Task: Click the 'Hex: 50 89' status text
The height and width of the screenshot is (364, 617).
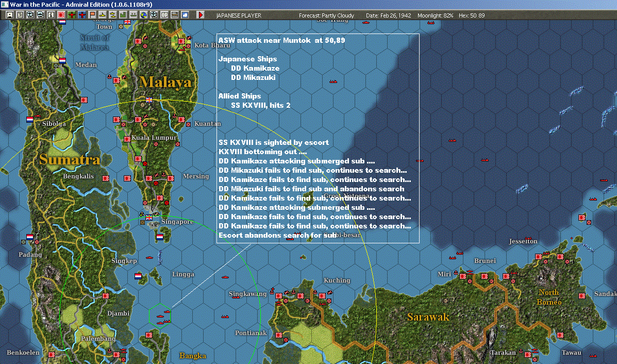Action: point(472,15)
